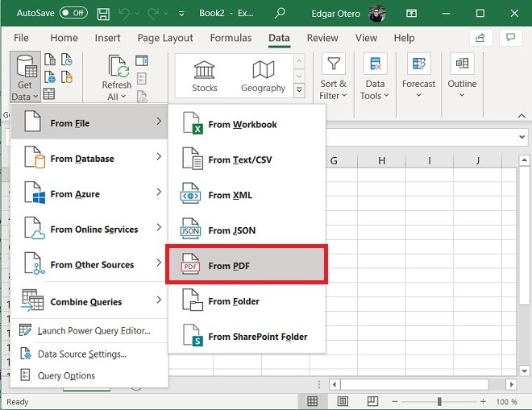Switch to the View tab
Viewport: 532px width, 410px height.
coord(366,38)
